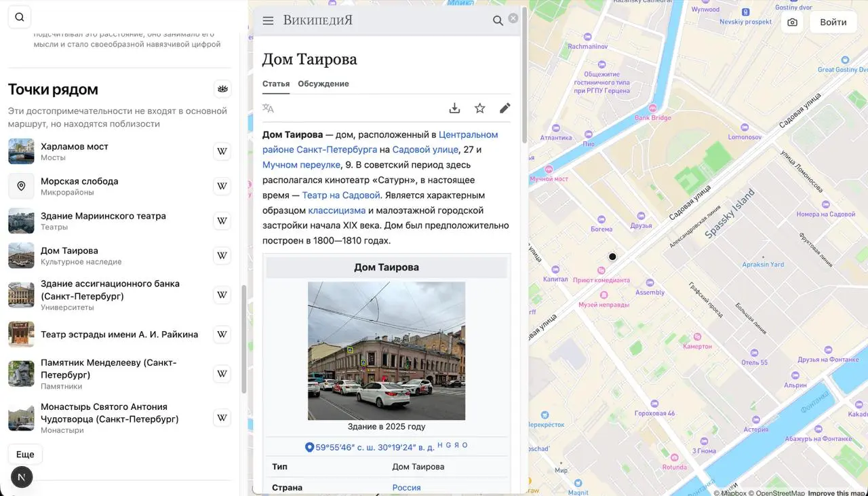The height and width of the screenshot is (496, 868).
Task: Click the Nevskiy prospekt station label
Action: coord(746,22)
